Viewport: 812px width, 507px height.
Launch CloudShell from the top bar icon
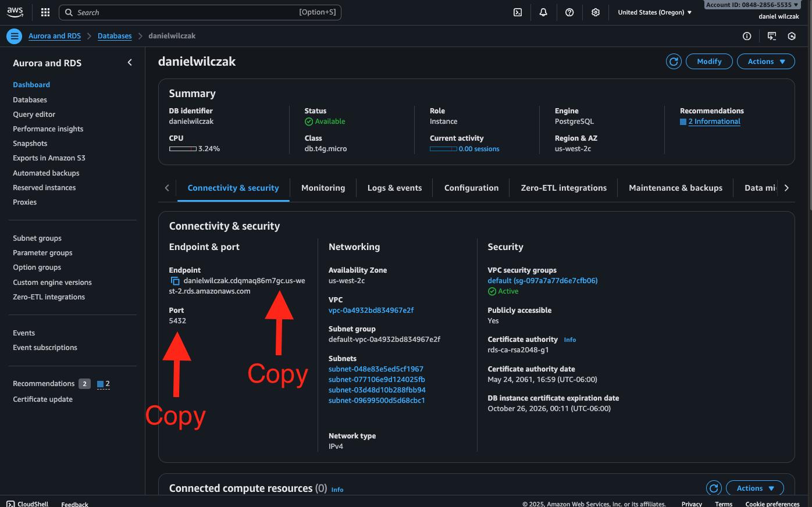click(518, 12)
